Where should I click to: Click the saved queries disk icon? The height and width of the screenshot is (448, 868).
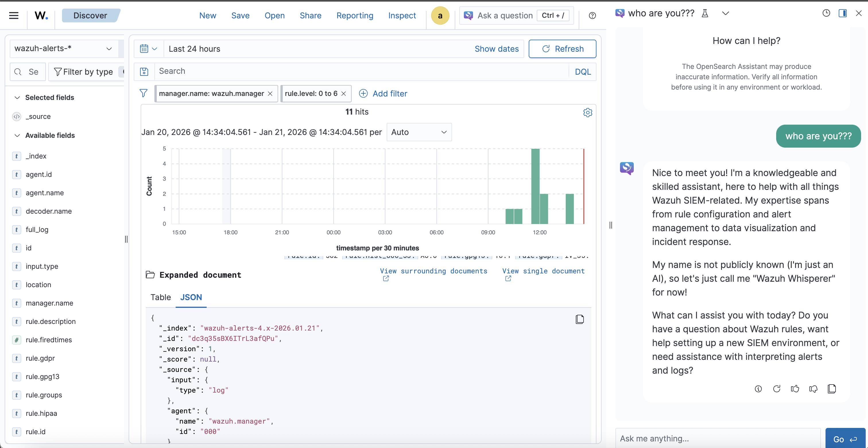point(144,72)
